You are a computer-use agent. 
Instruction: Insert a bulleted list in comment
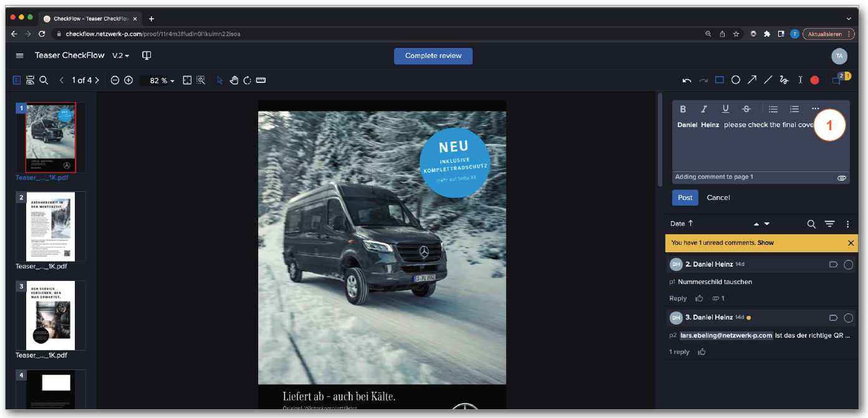pyautogui.click(x=773, y=109)
